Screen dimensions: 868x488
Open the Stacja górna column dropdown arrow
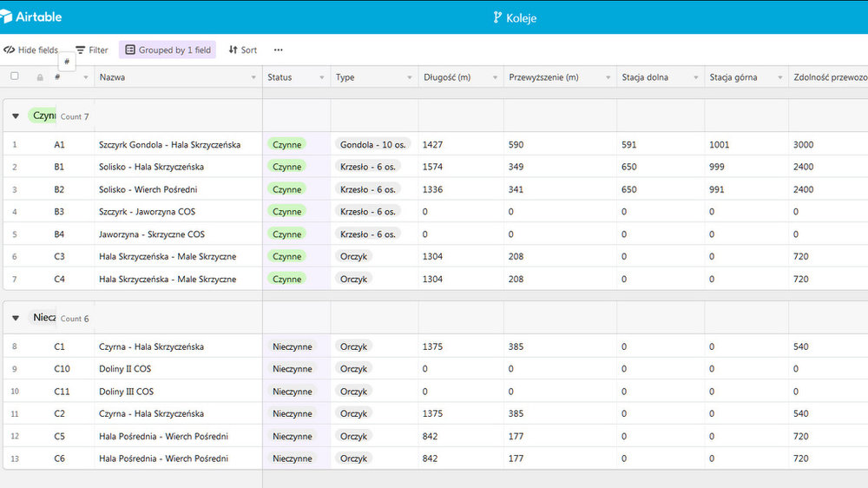780,77
